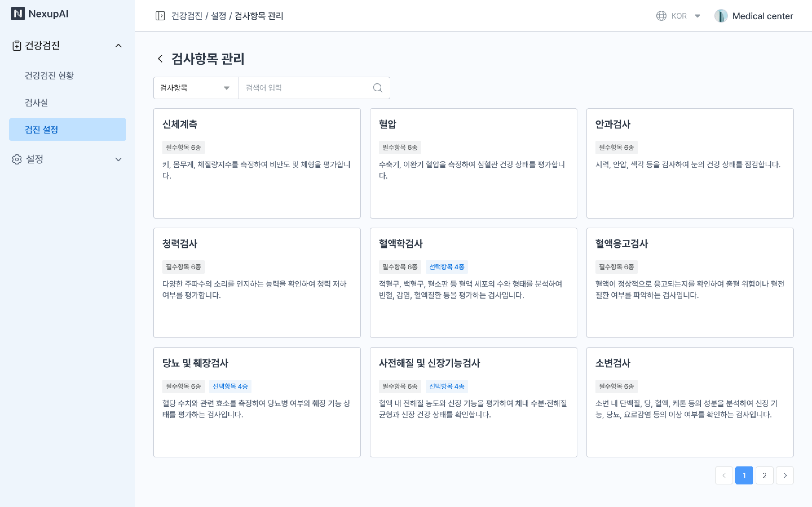Open the KOR language dropdown
Image resolution: width=812 pixels, height=507 pixels.
point(697,16)
